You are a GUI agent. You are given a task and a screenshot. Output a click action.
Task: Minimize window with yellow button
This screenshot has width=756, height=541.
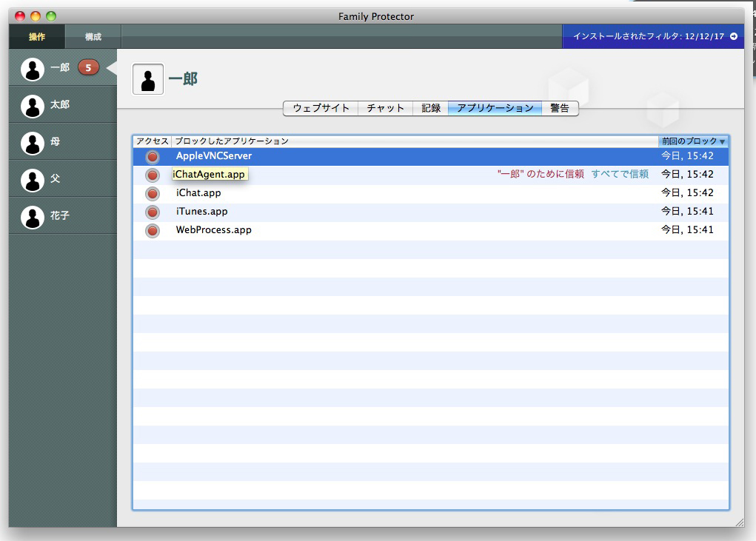tap(36, 16)
